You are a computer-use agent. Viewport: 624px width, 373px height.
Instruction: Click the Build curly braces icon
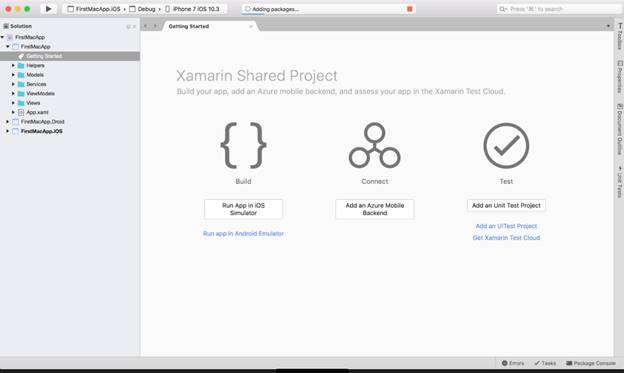[243, 145]
